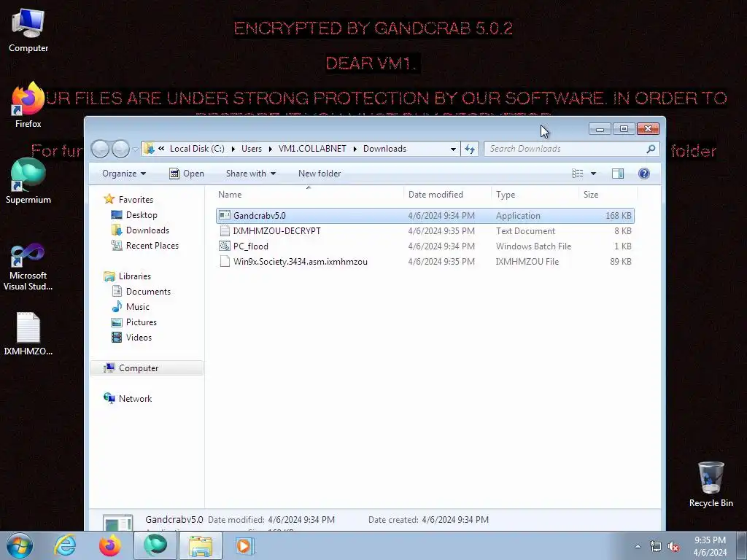Image resolution: width=747 pixels, height=560 pixels.
Task: Launch Internet Explorer from the taskbar
Action: [65, 545]
